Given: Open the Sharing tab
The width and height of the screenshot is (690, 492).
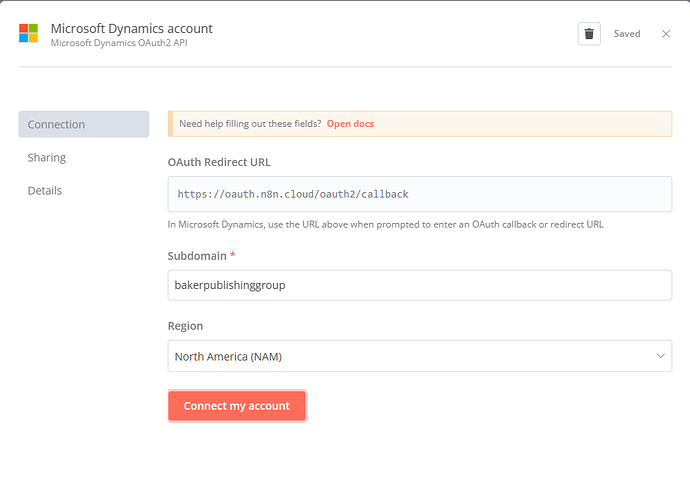Looking at the screenshot, I should 47,157.
